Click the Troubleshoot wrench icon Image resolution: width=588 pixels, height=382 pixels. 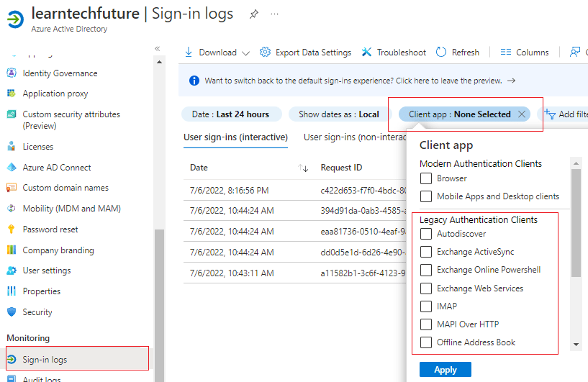pyautogui.click(x=367, y=53)
